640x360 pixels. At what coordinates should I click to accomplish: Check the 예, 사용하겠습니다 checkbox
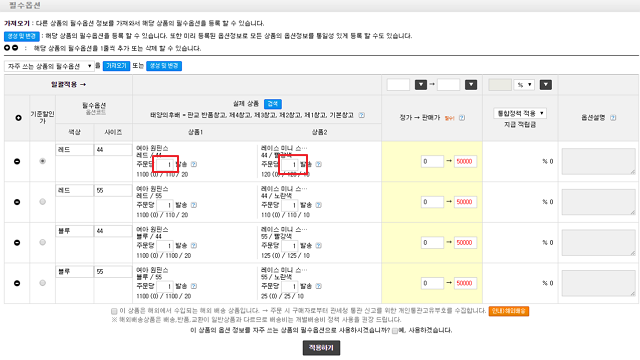point(395,331)
